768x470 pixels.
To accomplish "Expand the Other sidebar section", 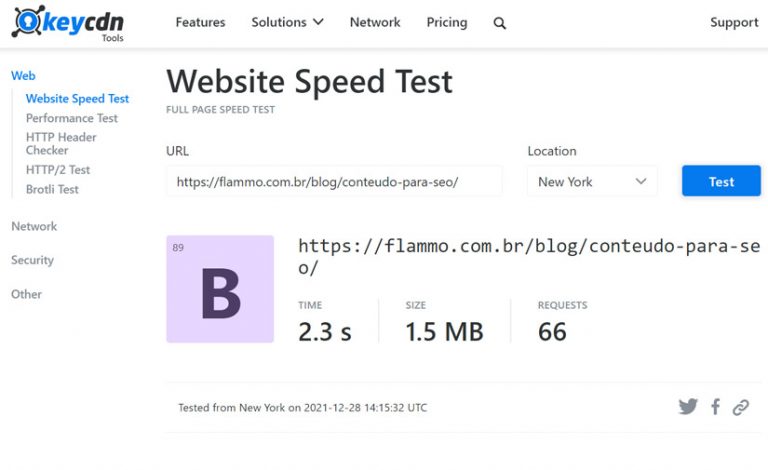I will tap(26, 294).
